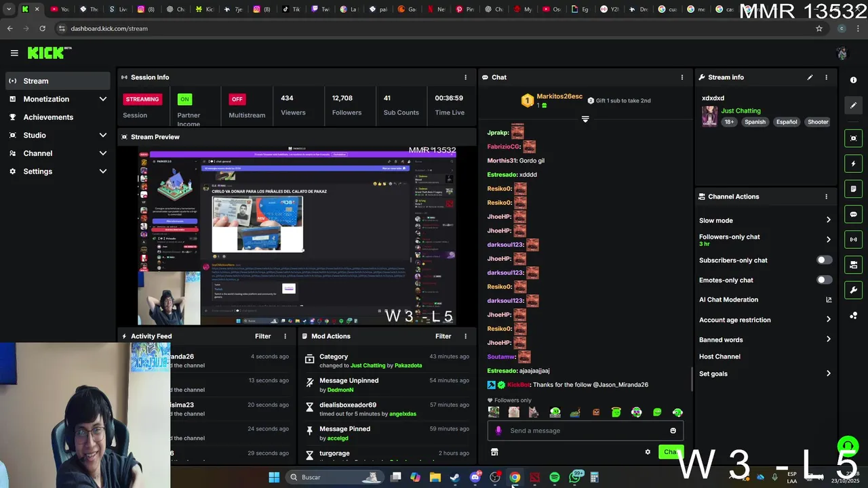Collapse the gift leaderboard arrow in chat

[585, 119]
